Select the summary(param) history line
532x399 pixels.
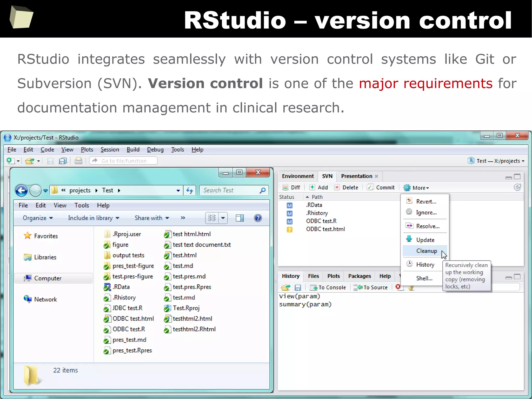coord(305,304)
